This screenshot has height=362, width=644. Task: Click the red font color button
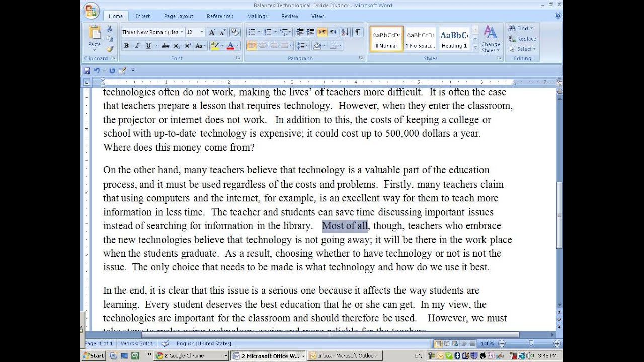click(230, 46)
